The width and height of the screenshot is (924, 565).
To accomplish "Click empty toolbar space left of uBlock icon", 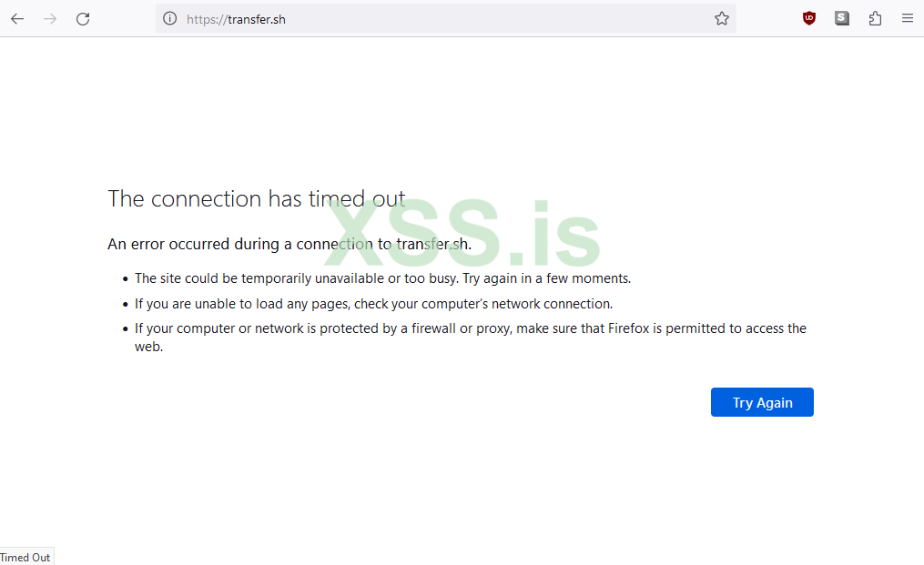I will tap(767, 18).
